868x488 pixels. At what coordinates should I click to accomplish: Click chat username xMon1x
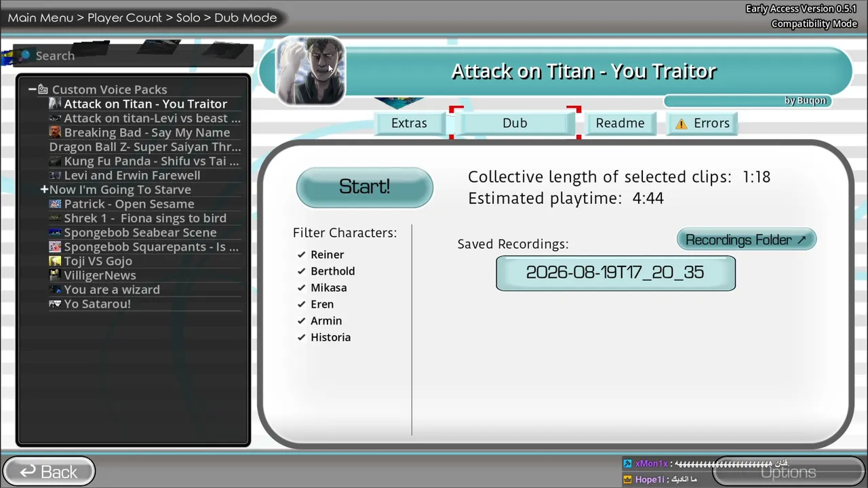click(651, 464)
